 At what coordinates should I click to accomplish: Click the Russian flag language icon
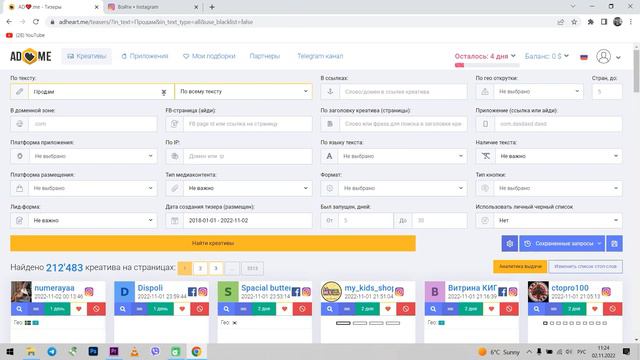(x=584, y=56)
